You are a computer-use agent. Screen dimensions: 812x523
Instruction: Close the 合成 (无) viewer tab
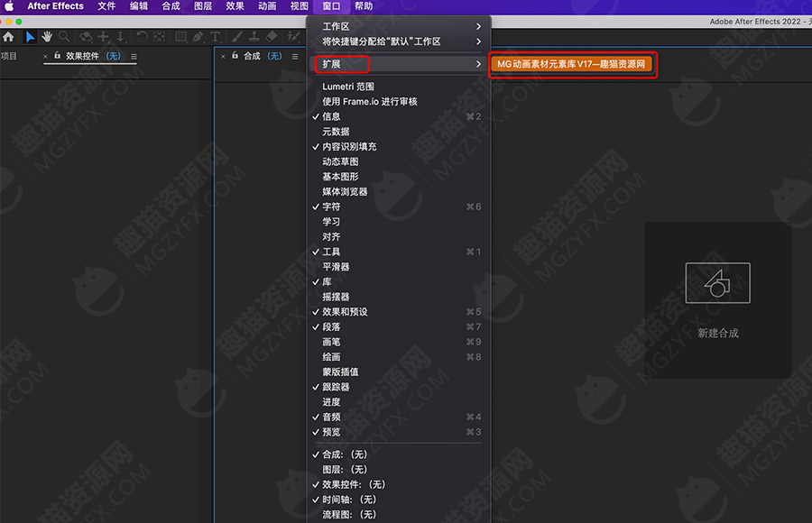[223, 57]
